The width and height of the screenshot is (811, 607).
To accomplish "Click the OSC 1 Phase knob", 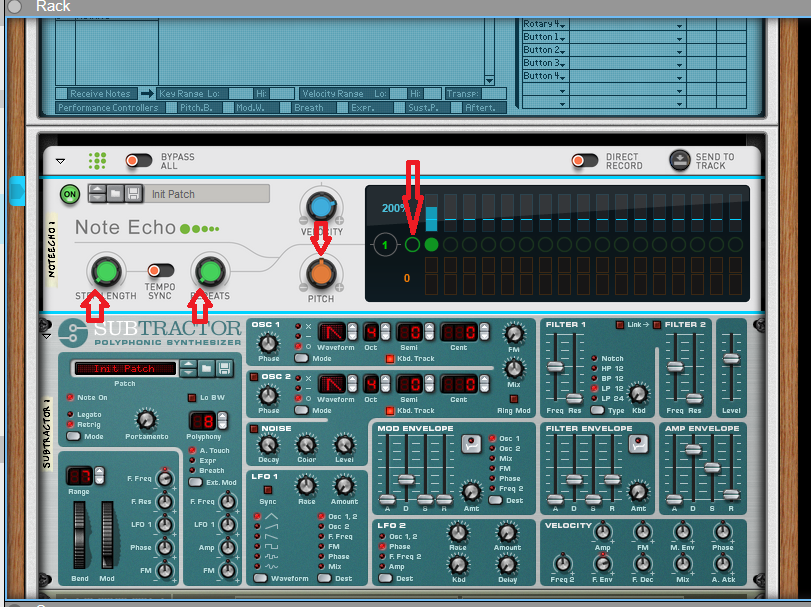I will 268,343.
